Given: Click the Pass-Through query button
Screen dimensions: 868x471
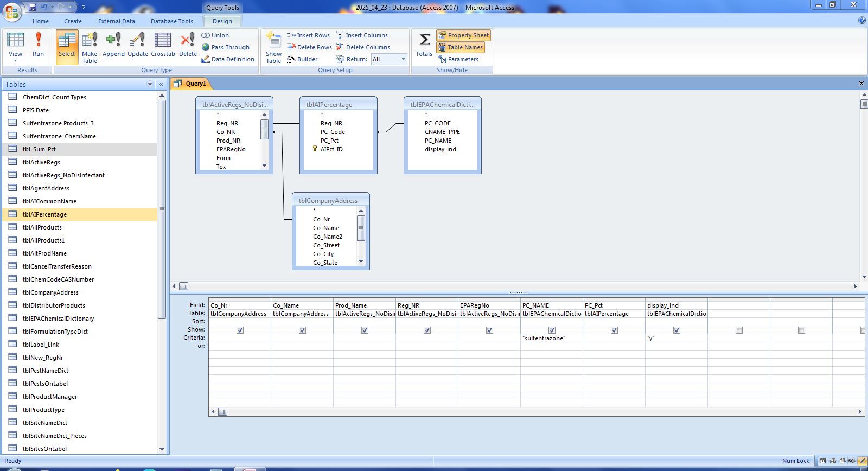Looking at the screenshot, I should click(x=226, y=47).
